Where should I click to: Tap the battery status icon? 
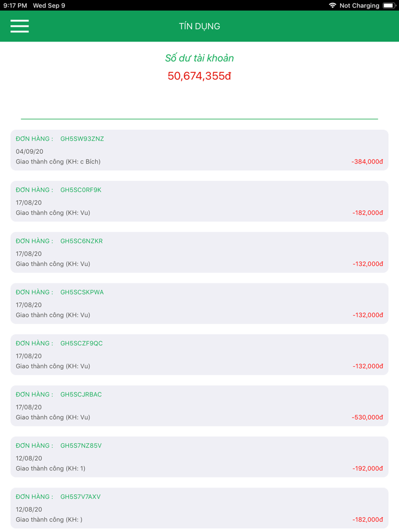[x=389, y=6]
